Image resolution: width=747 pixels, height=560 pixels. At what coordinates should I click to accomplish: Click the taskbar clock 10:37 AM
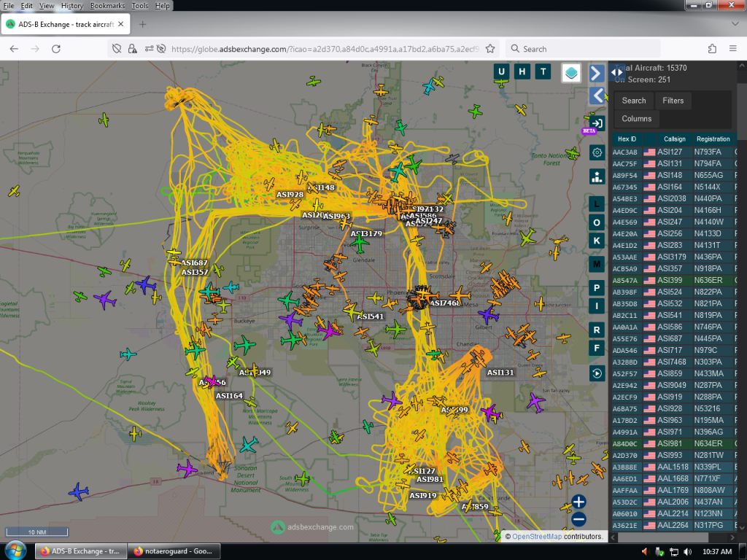point(717,551)
